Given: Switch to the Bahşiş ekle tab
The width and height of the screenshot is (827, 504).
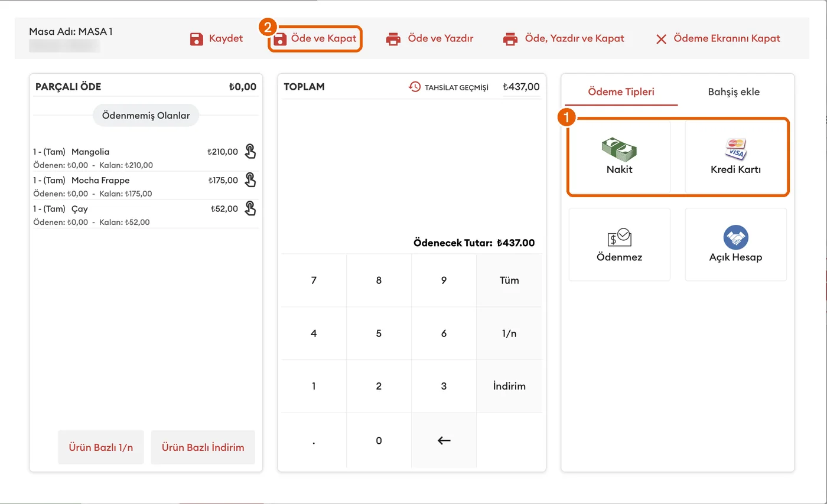Looking at the screenshot, I should [734, 92].
